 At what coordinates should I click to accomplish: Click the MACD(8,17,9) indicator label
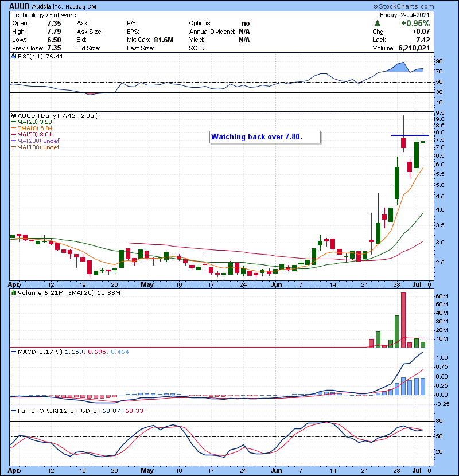click(x=40, y=352)
